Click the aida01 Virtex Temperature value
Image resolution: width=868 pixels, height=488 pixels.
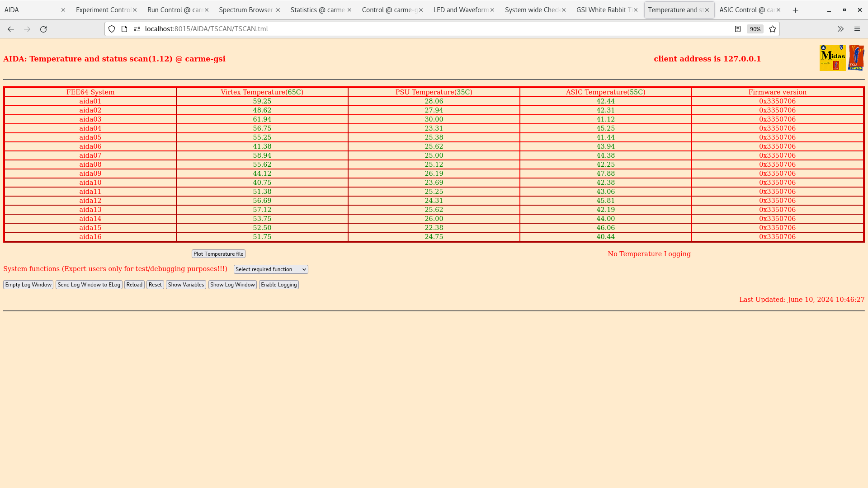tap(262, 101)
